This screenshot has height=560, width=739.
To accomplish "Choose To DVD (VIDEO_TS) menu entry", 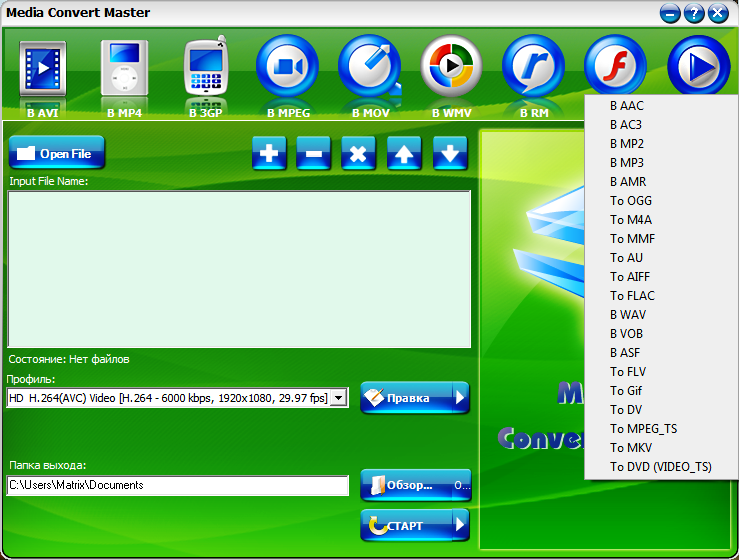I will 661,467.
